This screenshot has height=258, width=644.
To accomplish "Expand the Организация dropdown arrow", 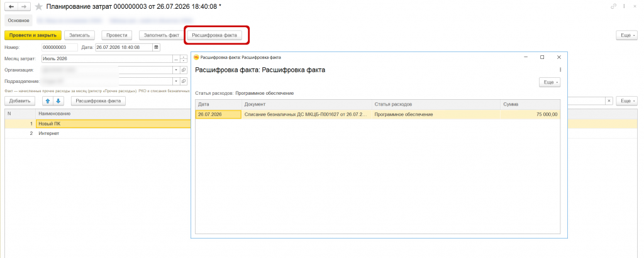I will pos(177,70).
